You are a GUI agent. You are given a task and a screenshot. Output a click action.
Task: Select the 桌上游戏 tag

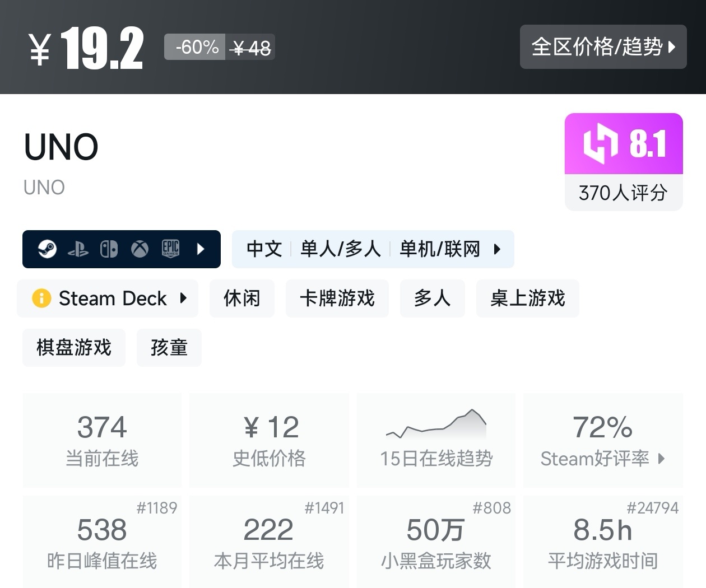coord(527,298)
